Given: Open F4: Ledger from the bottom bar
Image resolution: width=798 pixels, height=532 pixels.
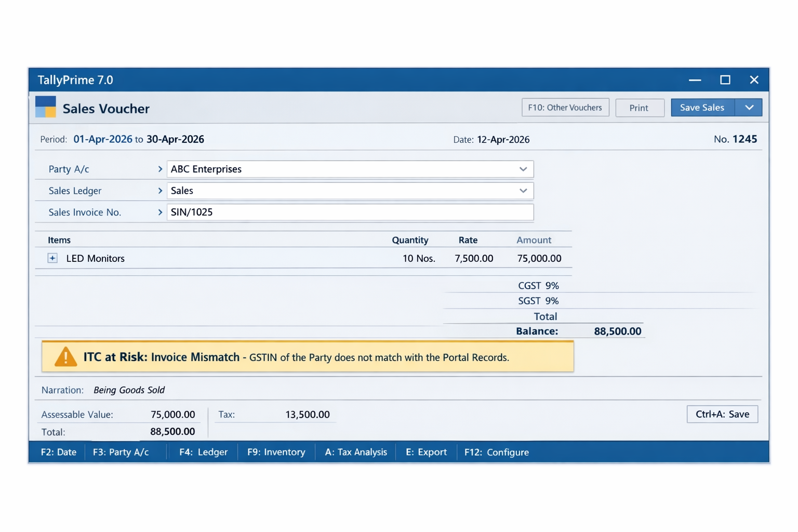Looking at the screenshot, I should 203,452.
